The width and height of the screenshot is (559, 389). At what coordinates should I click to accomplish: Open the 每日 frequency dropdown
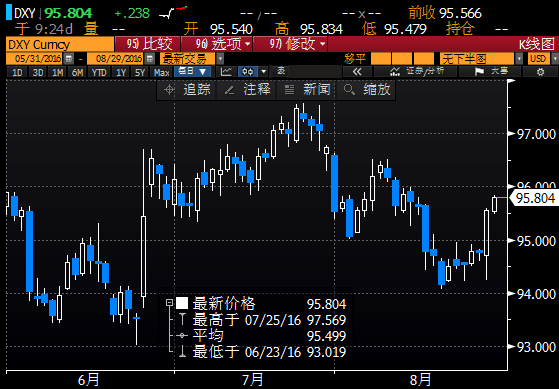pos(193,72)
